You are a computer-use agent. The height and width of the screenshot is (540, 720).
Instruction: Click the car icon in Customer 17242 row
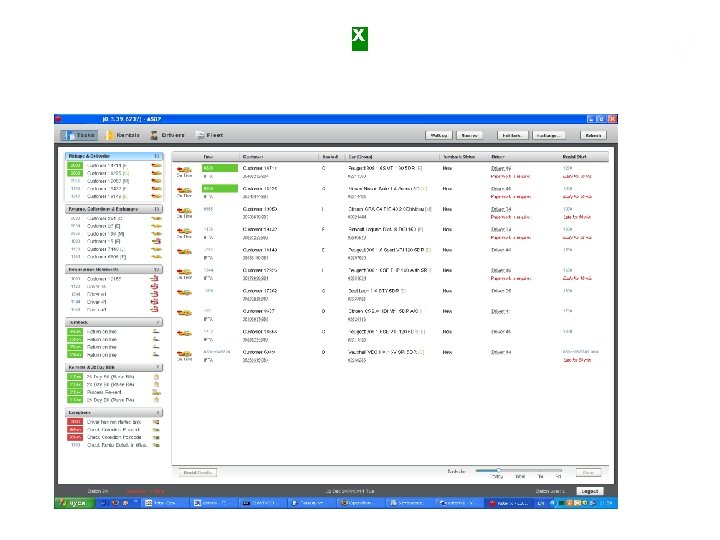[x=184, y=292]
